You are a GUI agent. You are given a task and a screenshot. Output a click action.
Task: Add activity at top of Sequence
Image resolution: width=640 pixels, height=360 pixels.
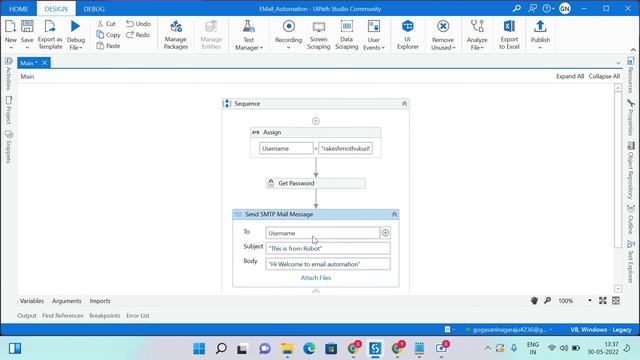click(x=316, y=121)
